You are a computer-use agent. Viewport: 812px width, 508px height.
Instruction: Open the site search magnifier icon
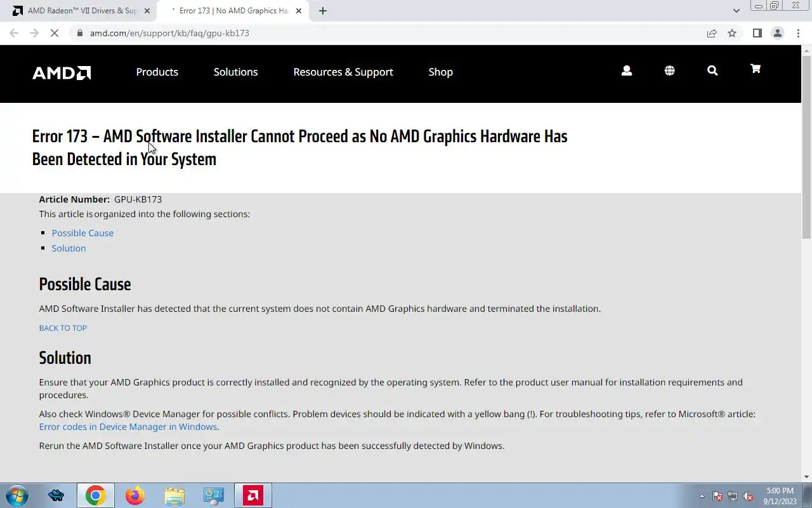point(712,71)
